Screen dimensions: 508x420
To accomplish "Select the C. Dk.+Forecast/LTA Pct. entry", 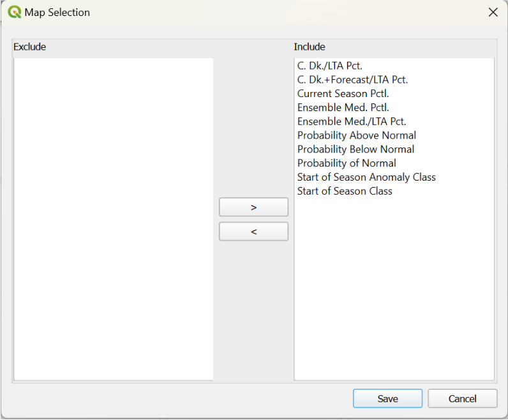I will click(352, 80).
